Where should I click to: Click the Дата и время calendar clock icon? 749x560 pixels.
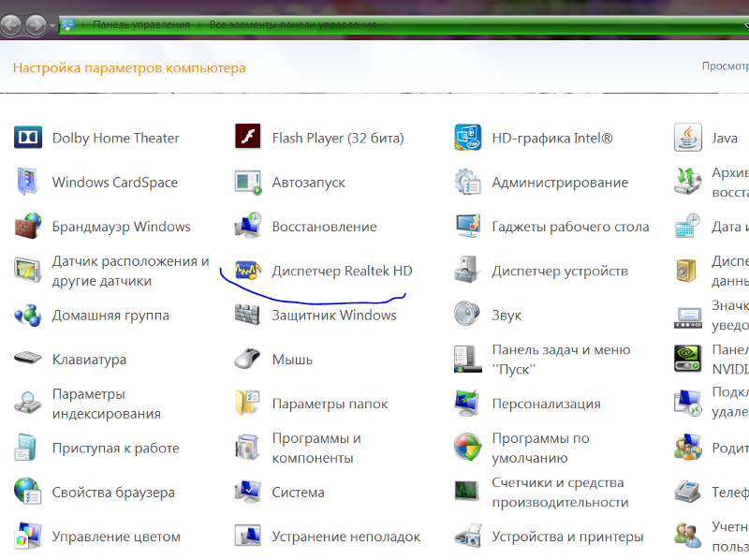(687, 226)
